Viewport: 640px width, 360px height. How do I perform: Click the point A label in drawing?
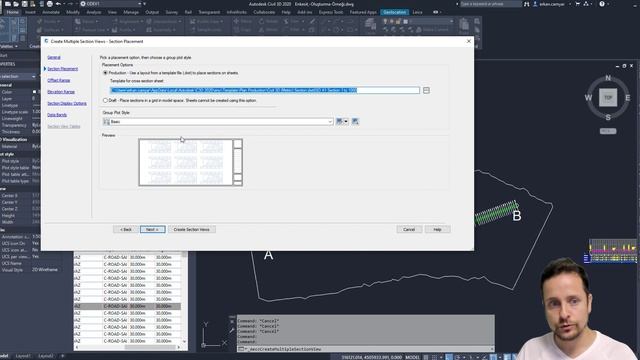pyautogui.click(x=268, y=255)
